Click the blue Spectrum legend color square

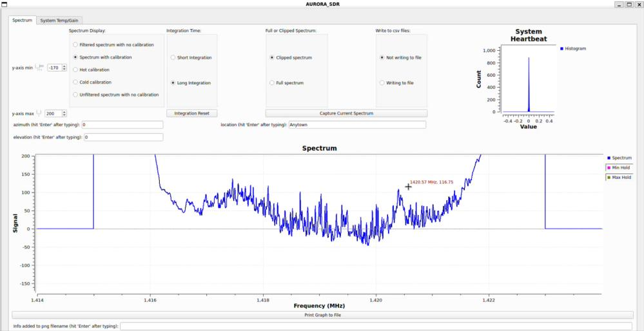click(609, 158)
